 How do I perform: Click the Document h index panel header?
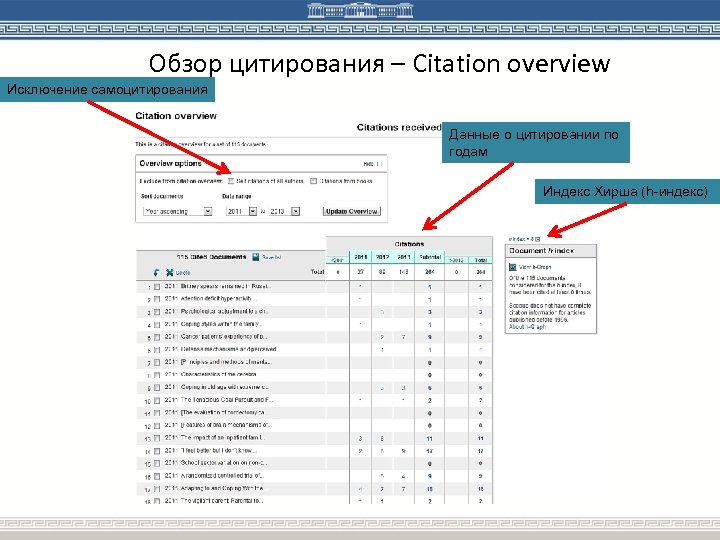point(551,251)
